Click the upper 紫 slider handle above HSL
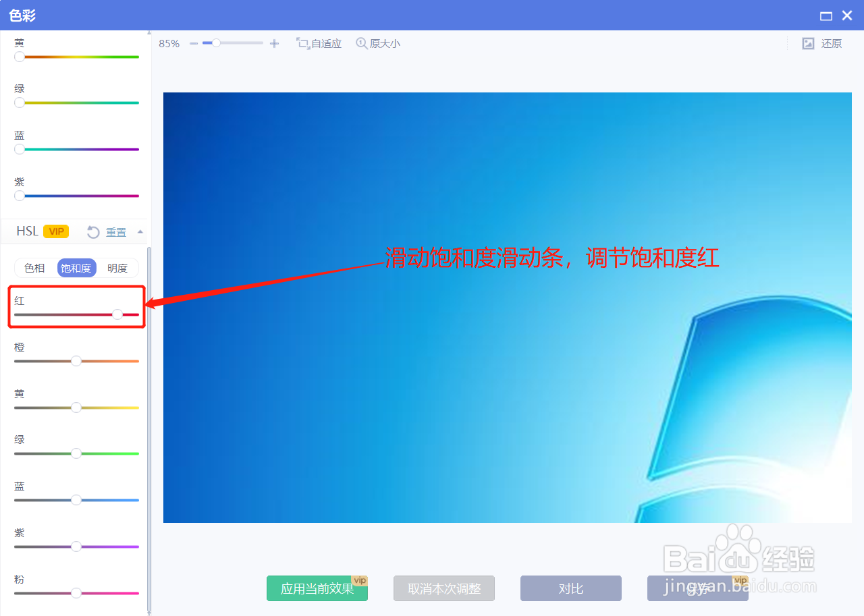 [x=20, y=196]
